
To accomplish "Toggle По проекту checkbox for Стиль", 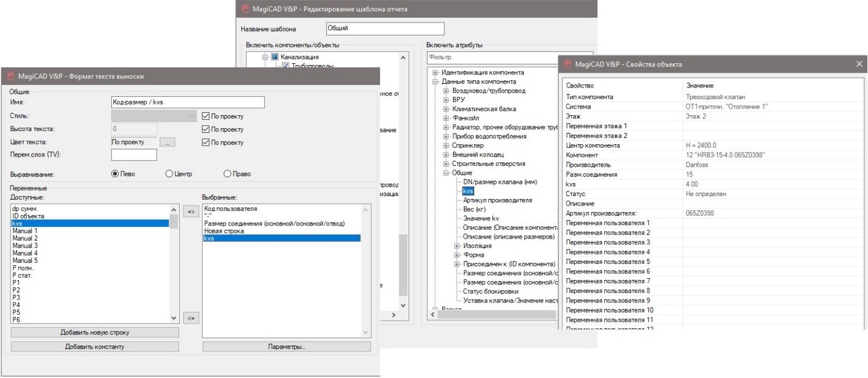I will pyautogui.click(x=206, y=116).
